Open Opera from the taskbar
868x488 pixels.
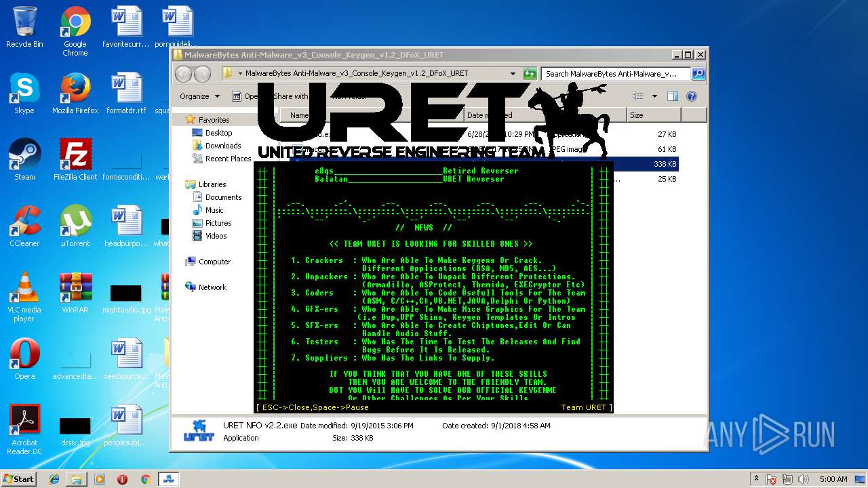(122, 479)
